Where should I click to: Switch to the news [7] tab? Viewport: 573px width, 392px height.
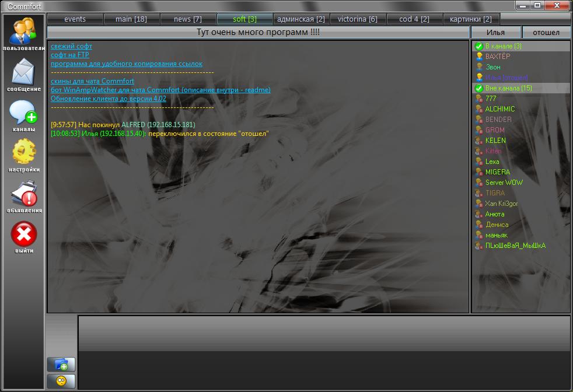click(188, 19)
